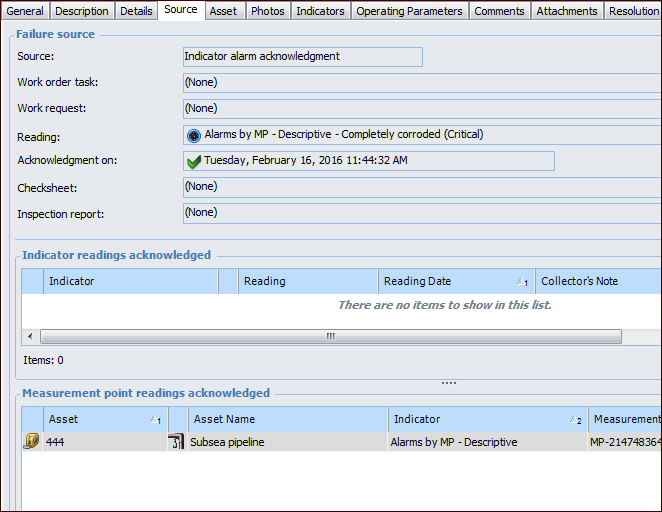Click 'Measurement point readings acknowledged' heading
Viewport: 662px width, 512px height.
(146, 393)
